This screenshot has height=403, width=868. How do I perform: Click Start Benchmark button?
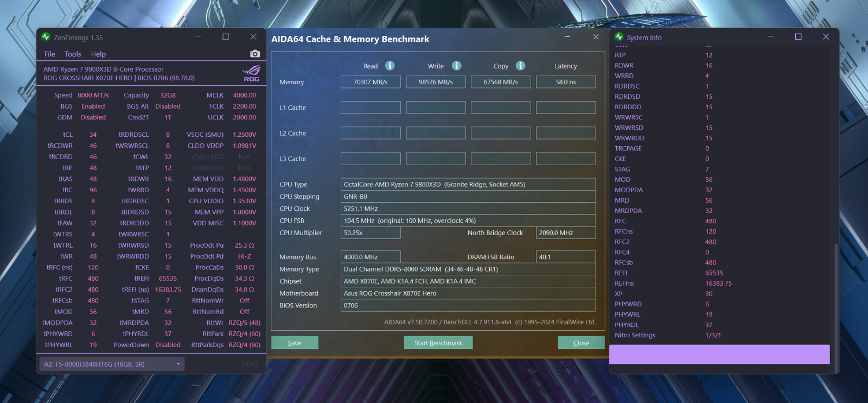438,343
